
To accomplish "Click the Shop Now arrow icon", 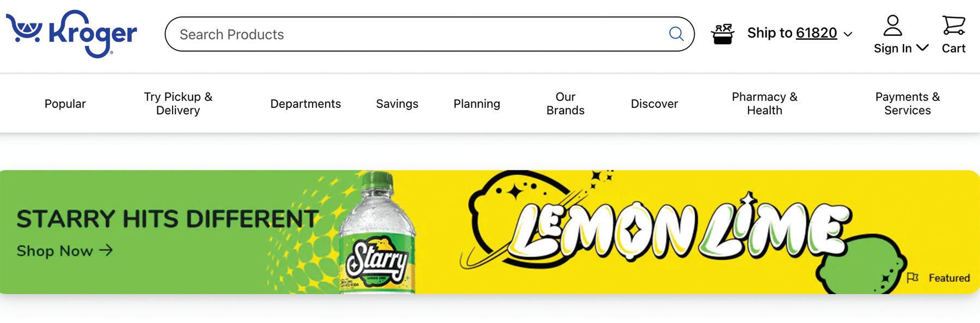I will (x=106, y=250).
